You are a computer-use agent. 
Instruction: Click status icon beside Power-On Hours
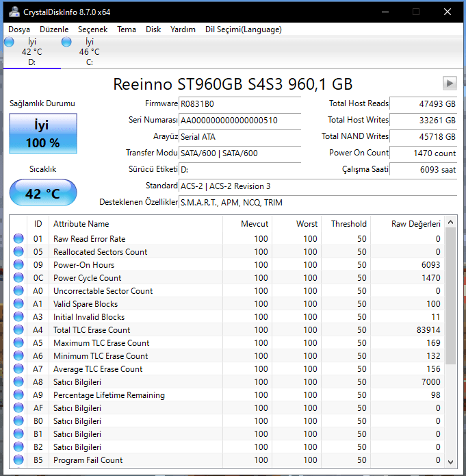coord(18,265)
